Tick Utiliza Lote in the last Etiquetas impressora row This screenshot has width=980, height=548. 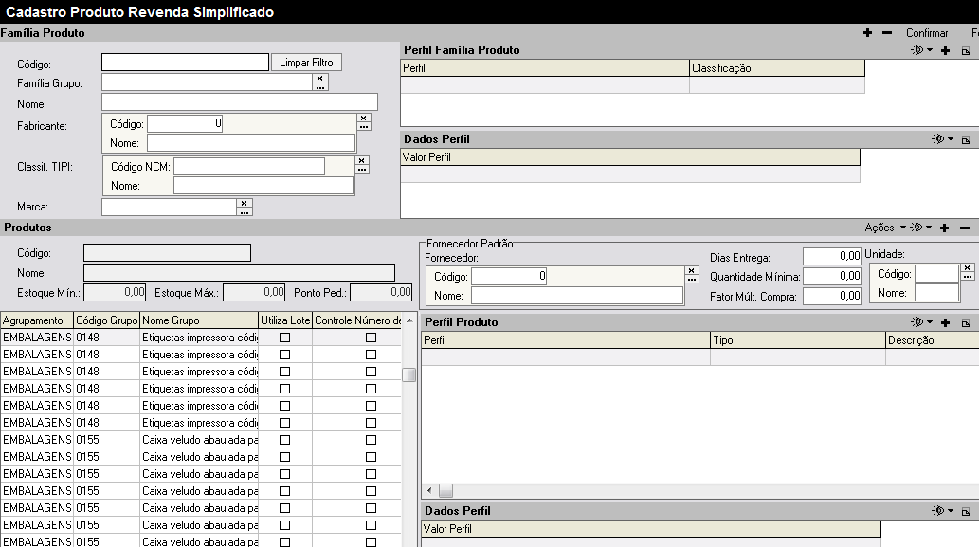(285, 423)
